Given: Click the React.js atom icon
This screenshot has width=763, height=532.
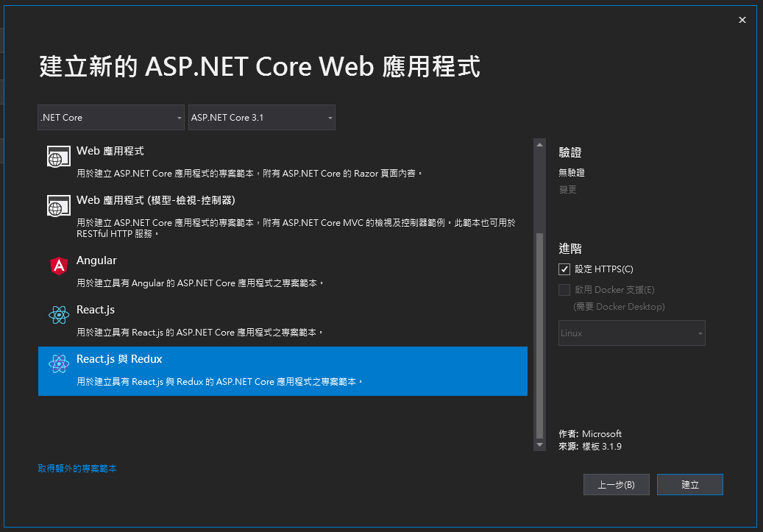Looking at the screenshot, I should coord(59,315).
